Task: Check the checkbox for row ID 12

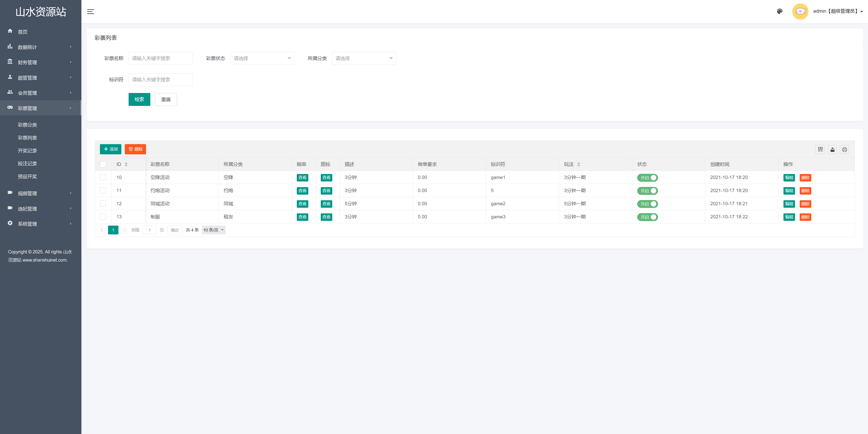Action: tap(103, 204)
